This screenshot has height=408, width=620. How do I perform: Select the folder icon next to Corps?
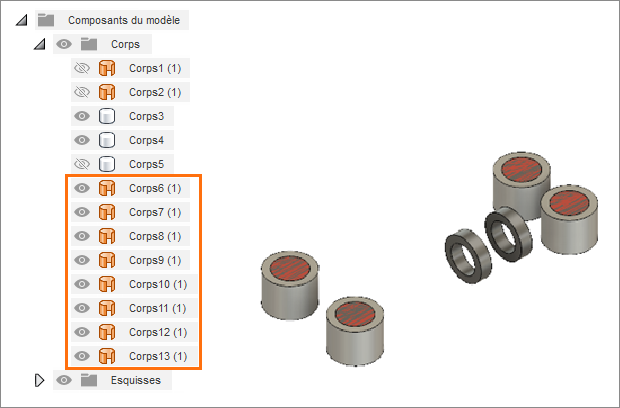pos(89,44)
